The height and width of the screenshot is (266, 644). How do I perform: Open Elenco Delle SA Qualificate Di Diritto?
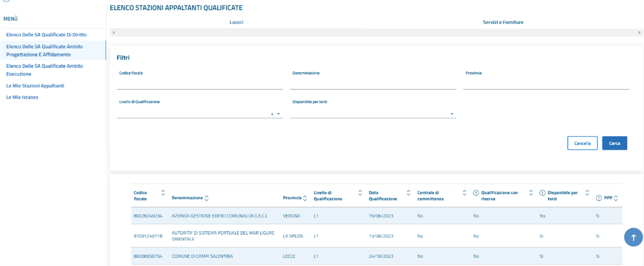pos(46,35)
